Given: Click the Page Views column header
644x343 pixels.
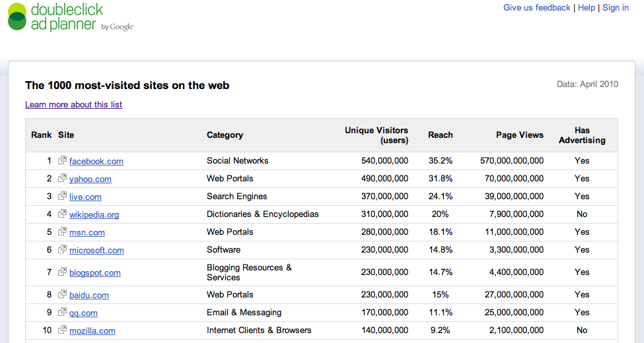Looking at the screenshot, I should coord(520,135).
